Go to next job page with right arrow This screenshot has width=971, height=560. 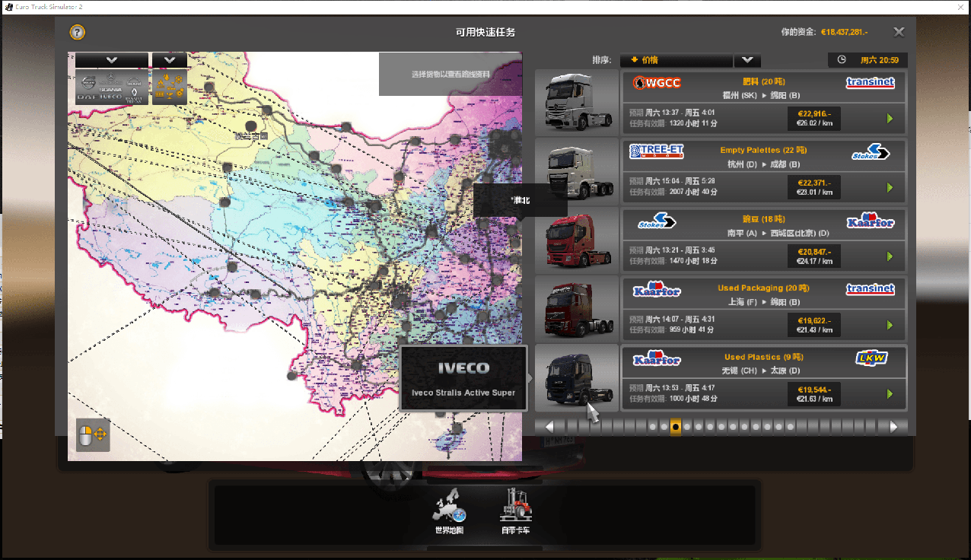tap(892, 427)
